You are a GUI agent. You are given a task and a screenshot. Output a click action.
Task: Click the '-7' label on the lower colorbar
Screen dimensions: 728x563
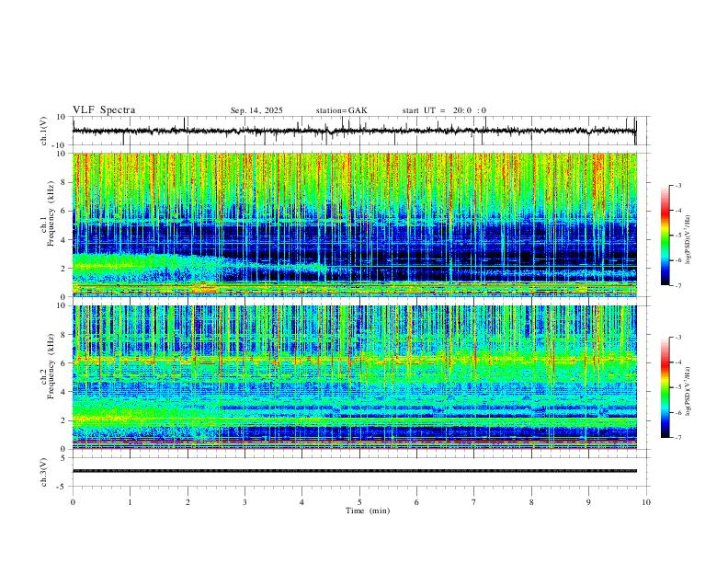[x=678, y=438]
